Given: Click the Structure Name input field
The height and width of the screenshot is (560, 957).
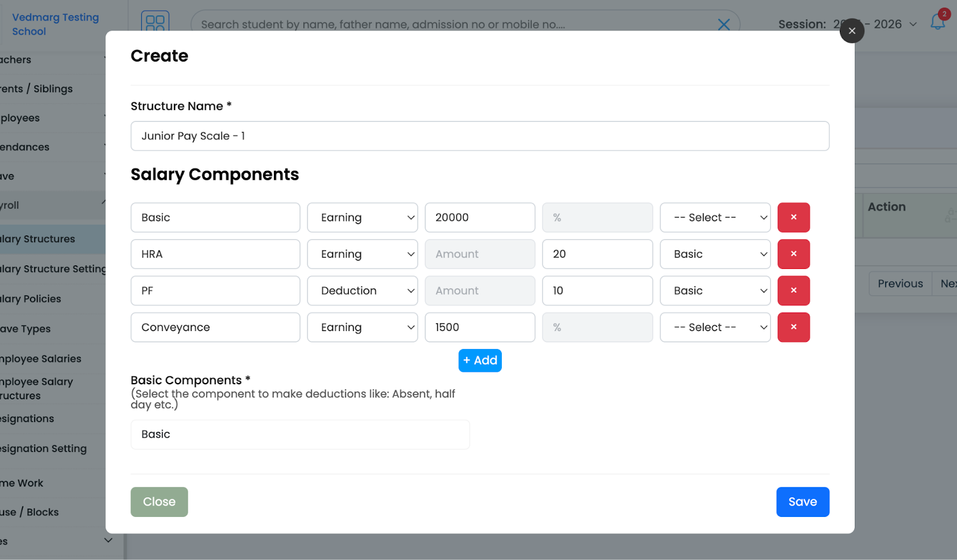Looking at the screenshot, I should point(480,136).
